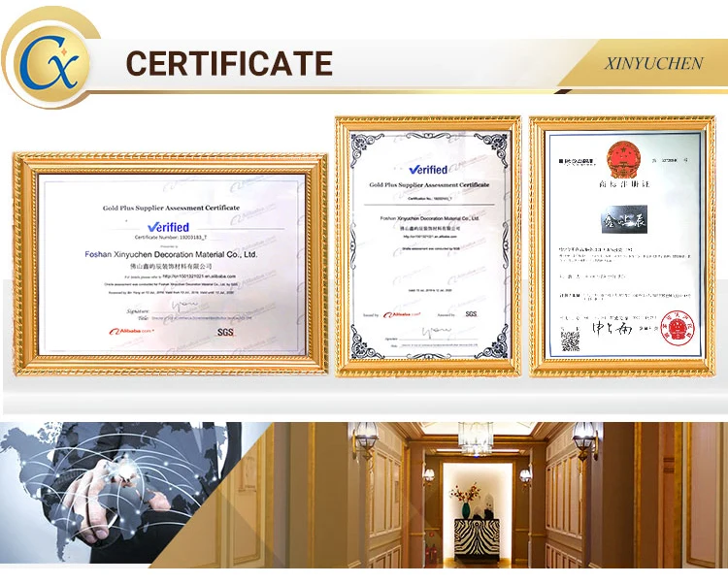Click the SGS logo on left certificate
Viewport: 728px width, 584px height.
(x=225, y=332)
